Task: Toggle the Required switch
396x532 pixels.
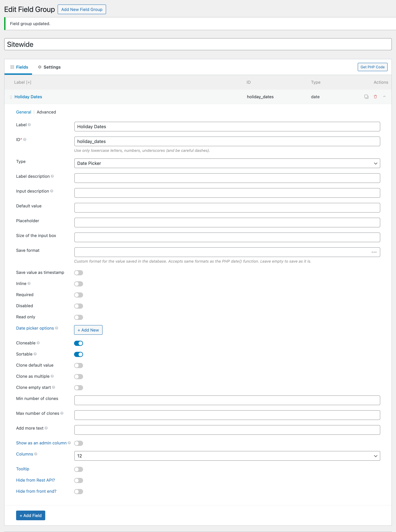Action: [79, 295]
